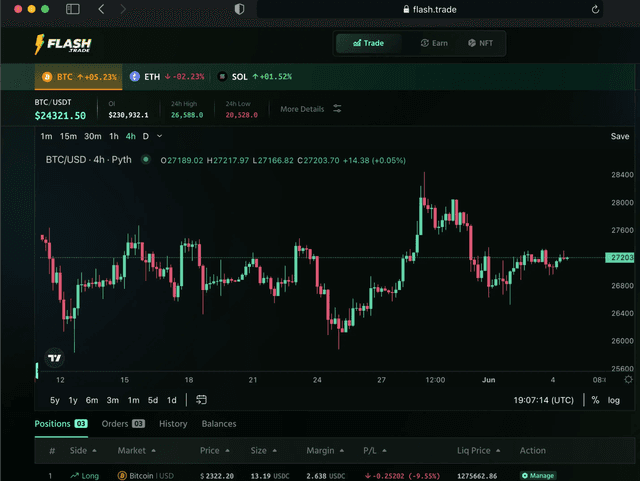Go back with browser back arrow
640x481 pixels.
click(101, 9)
